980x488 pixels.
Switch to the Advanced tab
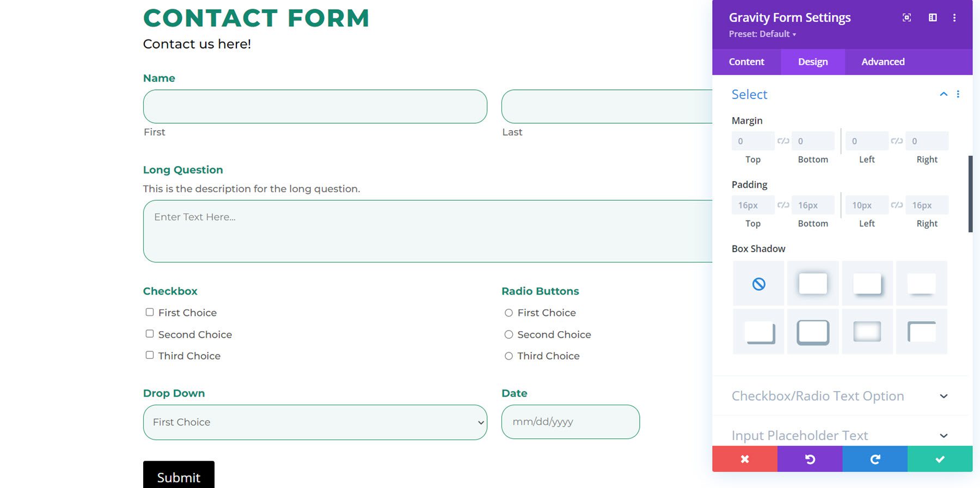click(882, 62)
